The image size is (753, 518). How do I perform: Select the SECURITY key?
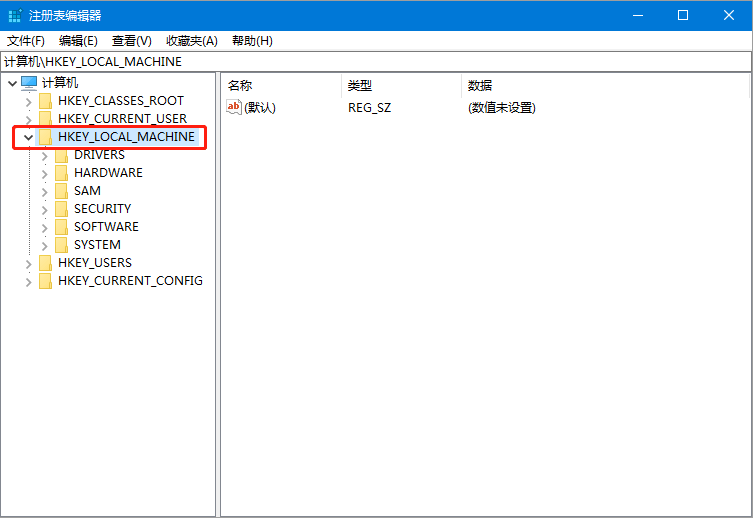[x=102, y=209]
